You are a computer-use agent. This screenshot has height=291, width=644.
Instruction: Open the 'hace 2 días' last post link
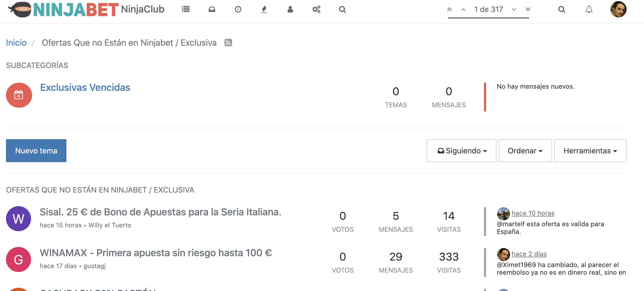pos(529,254)
